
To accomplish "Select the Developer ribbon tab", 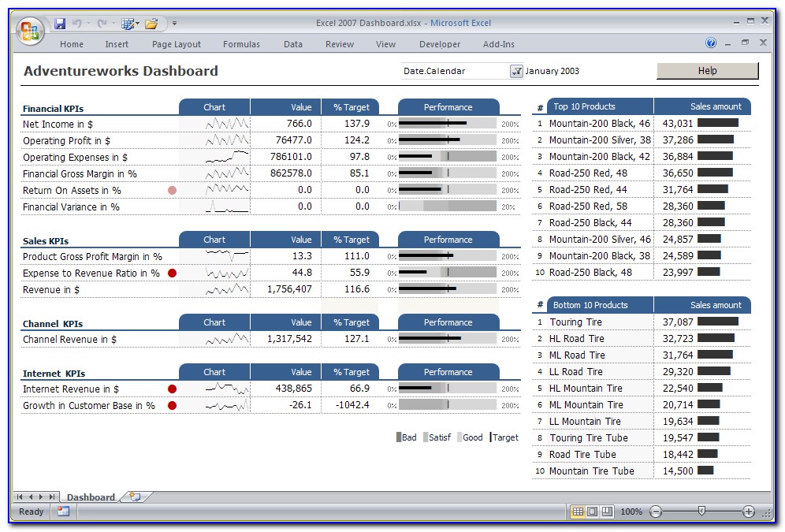I will 440,44.
